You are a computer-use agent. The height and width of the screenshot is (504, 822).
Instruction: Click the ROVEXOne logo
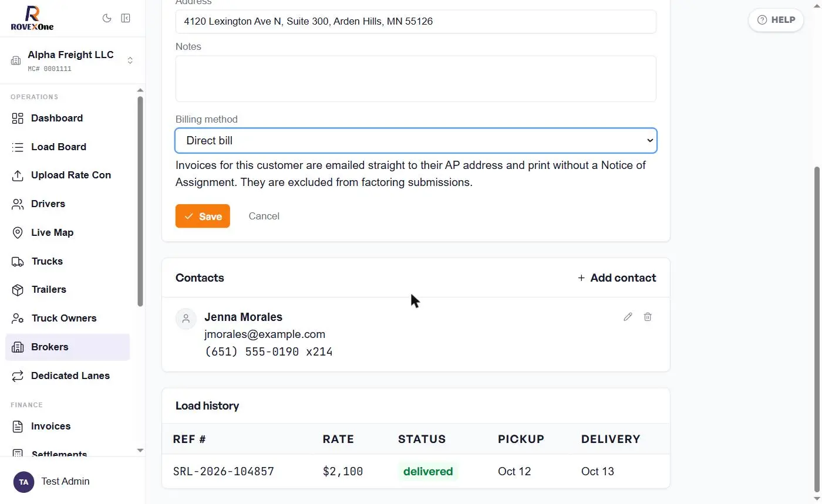[x=32, y=18]
